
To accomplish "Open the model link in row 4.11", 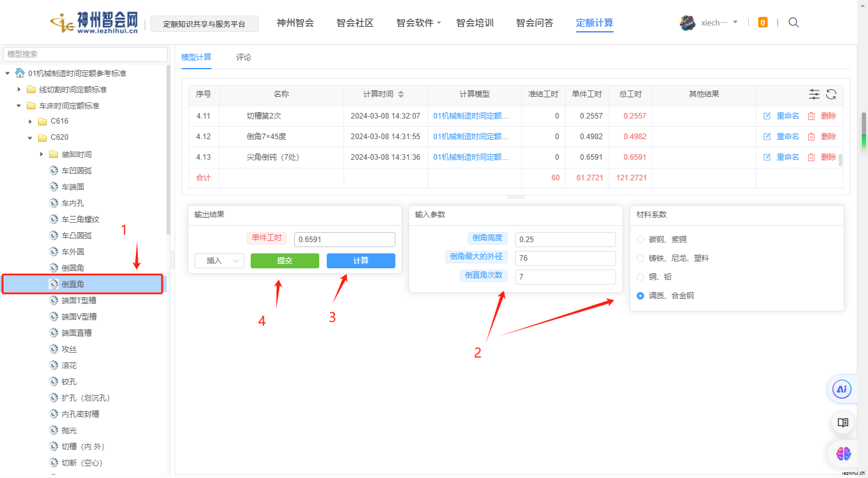I will [471, 116].
